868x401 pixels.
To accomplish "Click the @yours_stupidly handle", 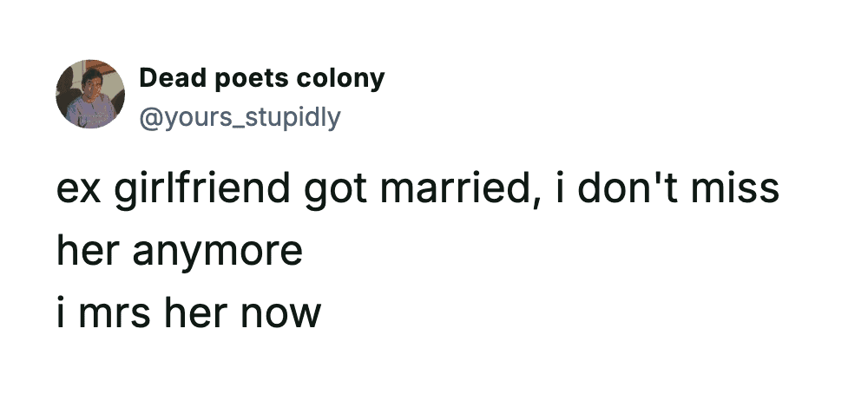I will pyautogui.click(x=239, y=115).
